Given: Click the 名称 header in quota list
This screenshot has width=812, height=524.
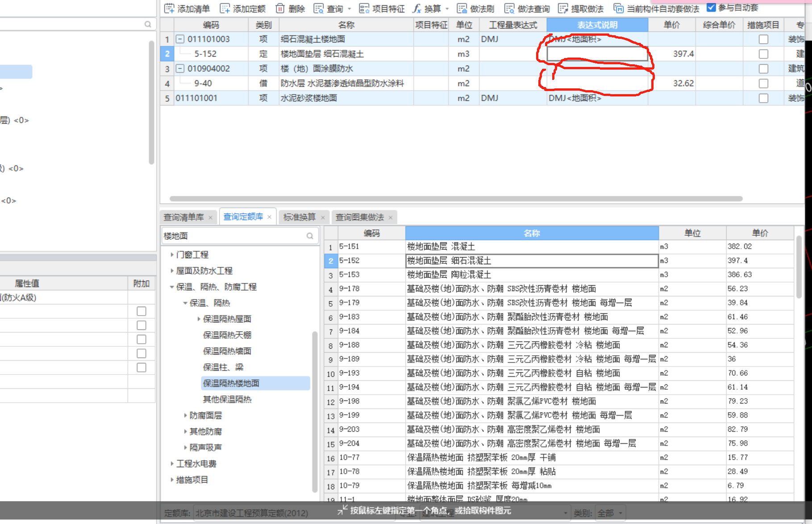Looking at the screenshot, I should (x=532, y=233).
